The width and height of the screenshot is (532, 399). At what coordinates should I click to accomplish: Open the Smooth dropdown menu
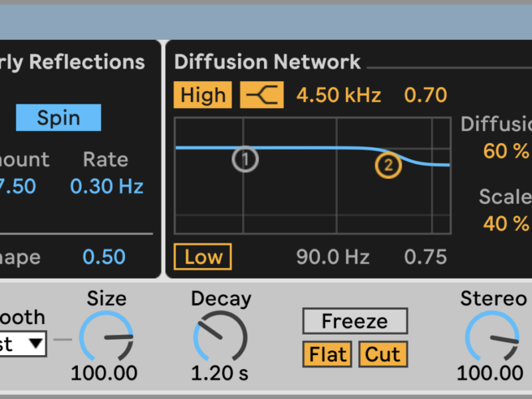23,344
